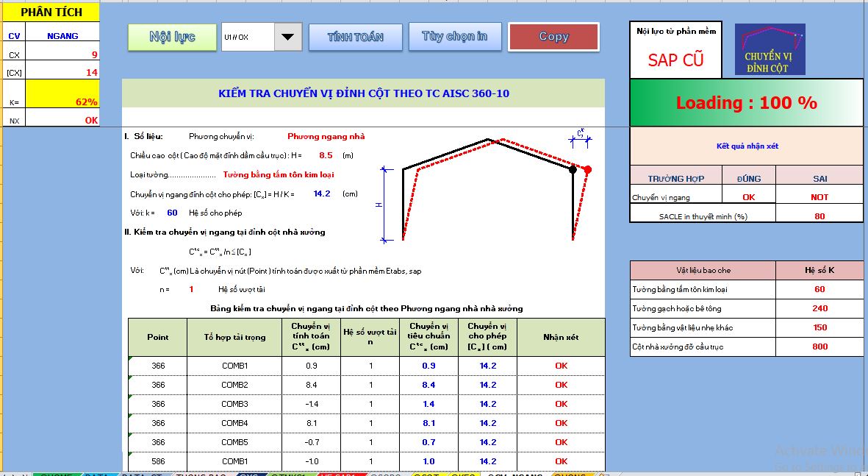This screenshot has height=476, width=868.
Task: Select Tường bằng tấm tôn kim loại wall type
Action: pos(279,174)
